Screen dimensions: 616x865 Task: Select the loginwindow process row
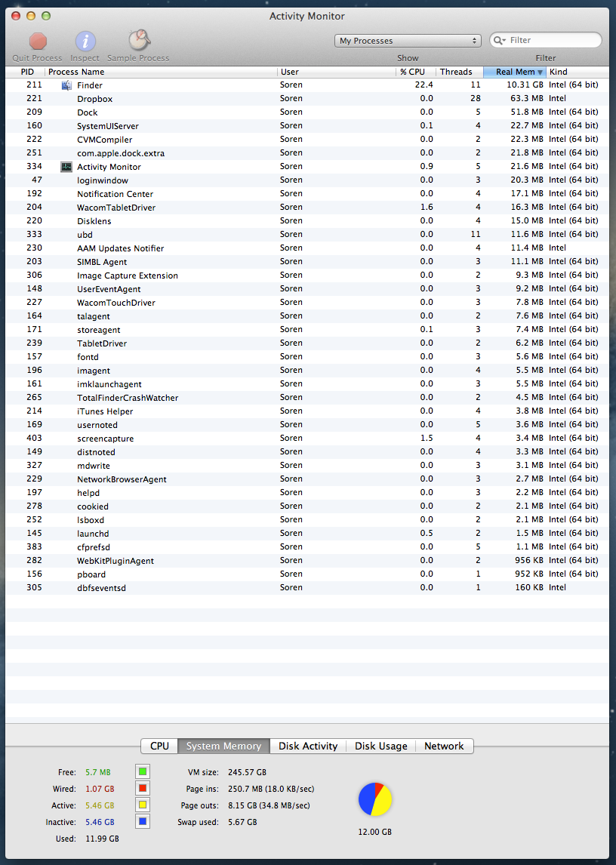307,180
